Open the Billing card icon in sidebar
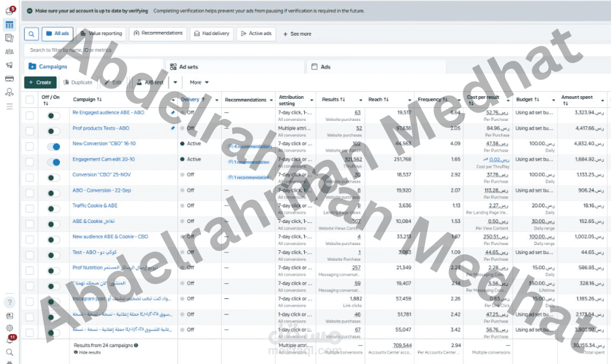Viewport: 611px width, 364px height. [9, 79]
